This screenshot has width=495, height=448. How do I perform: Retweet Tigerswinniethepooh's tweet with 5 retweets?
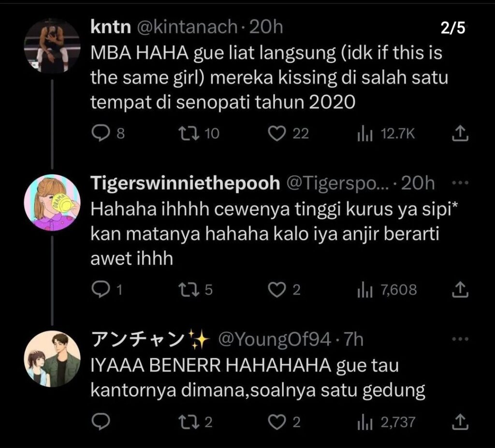(x=186, y=289)
